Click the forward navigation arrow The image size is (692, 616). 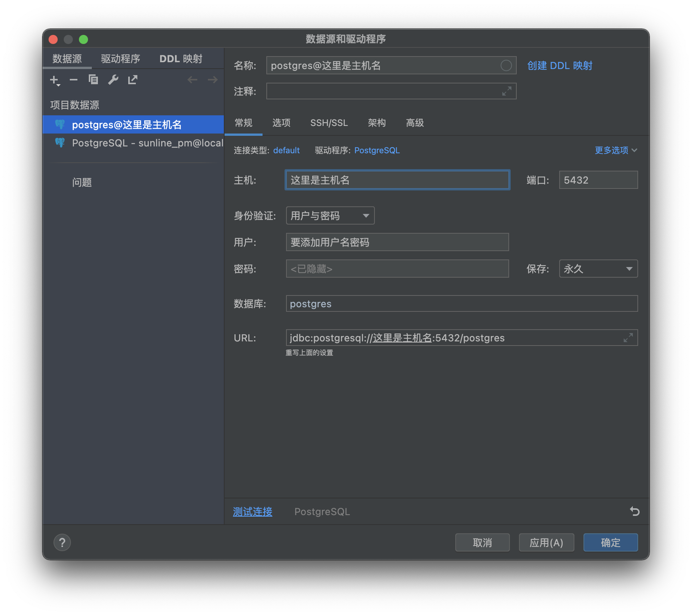212,80
